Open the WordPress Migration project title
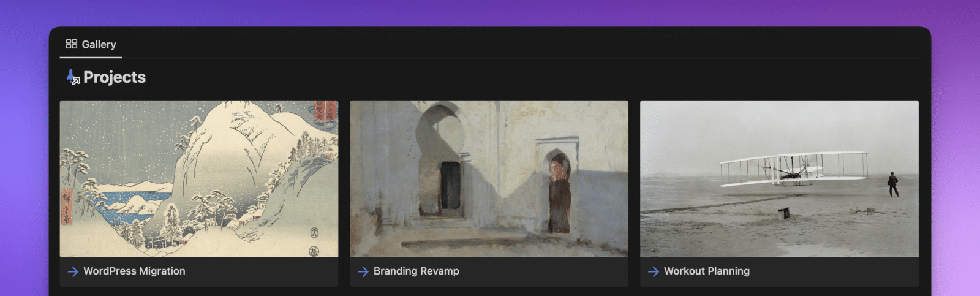 click(x=134, y=271)
